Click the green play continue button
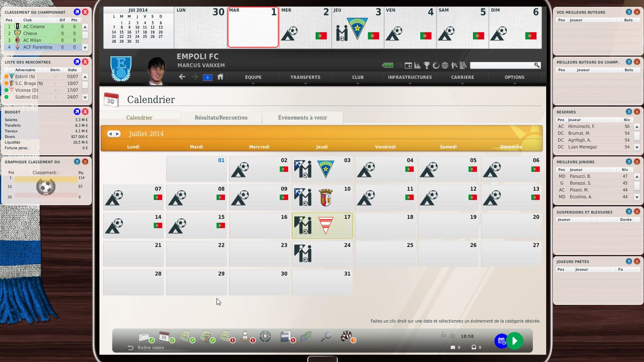 [x=515, y=341]
